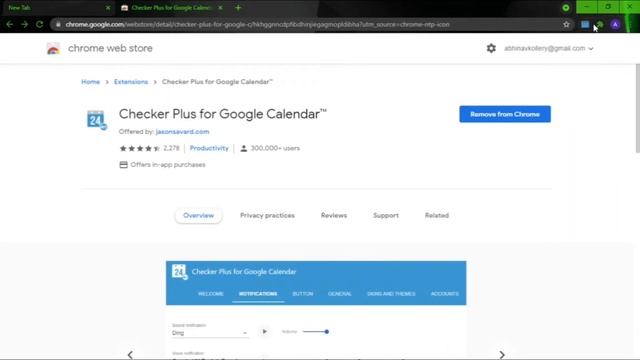Screen dimensions: 640x360
Task: Click the green circular download indicator icon
Action: [x=566, y=8]
